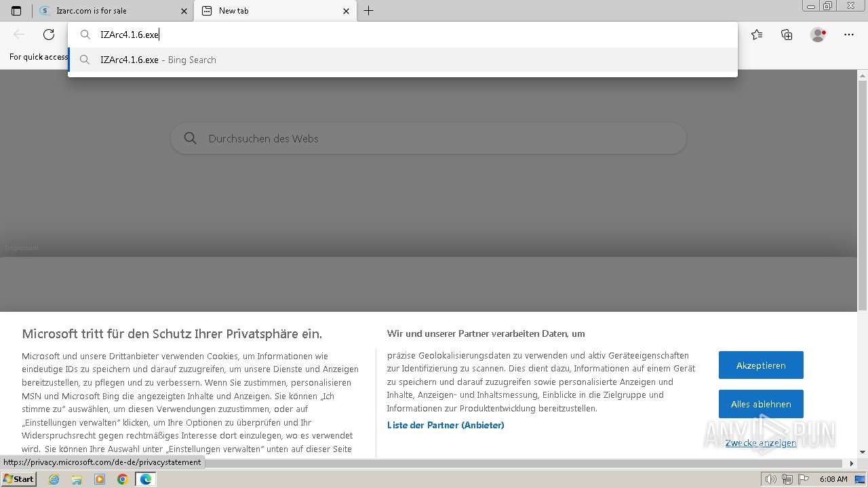The height and width of the screenshot is (488, 868).
Task: Close the New tab tab
Action: (347, 11)
